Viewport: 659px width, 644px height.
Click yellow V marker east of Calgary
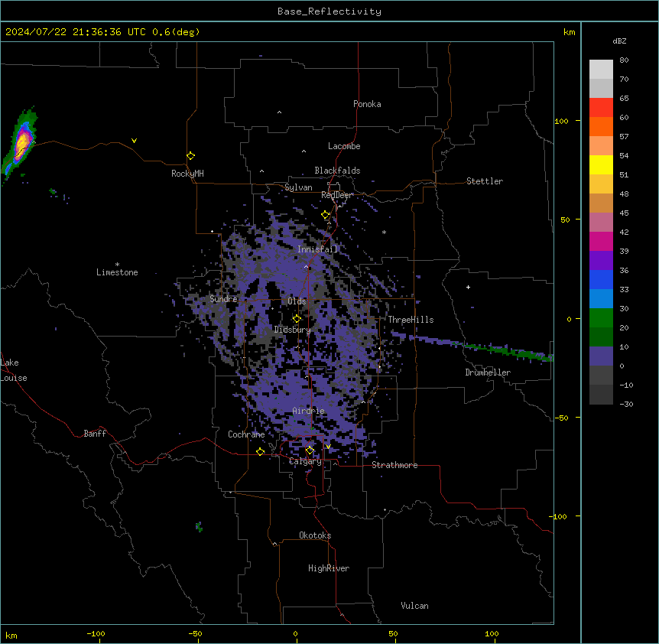point(328,447)
